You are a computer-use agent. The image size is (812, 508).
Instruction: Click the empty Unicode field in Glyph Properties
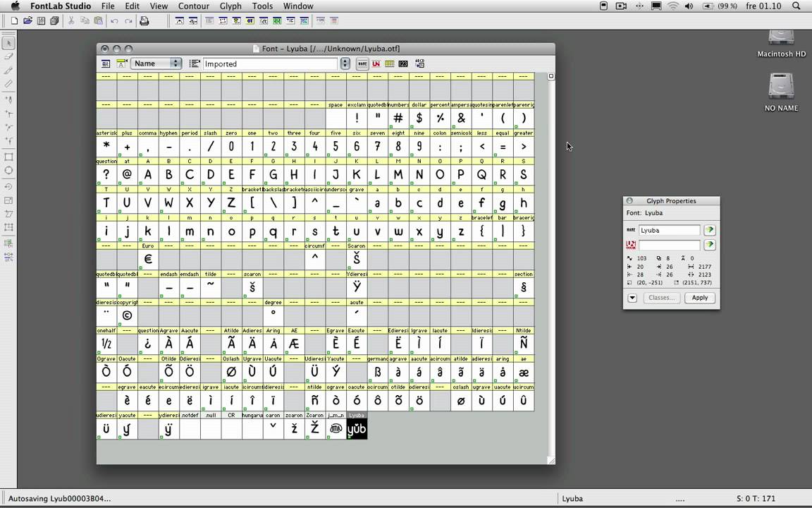(669, 245)
